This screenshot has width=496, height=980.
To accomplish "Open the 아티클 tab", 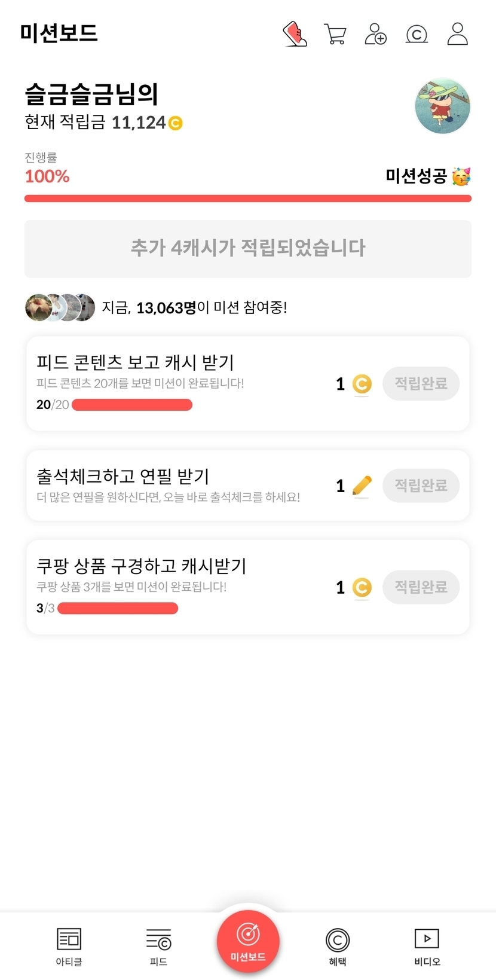I will (69, 947).
